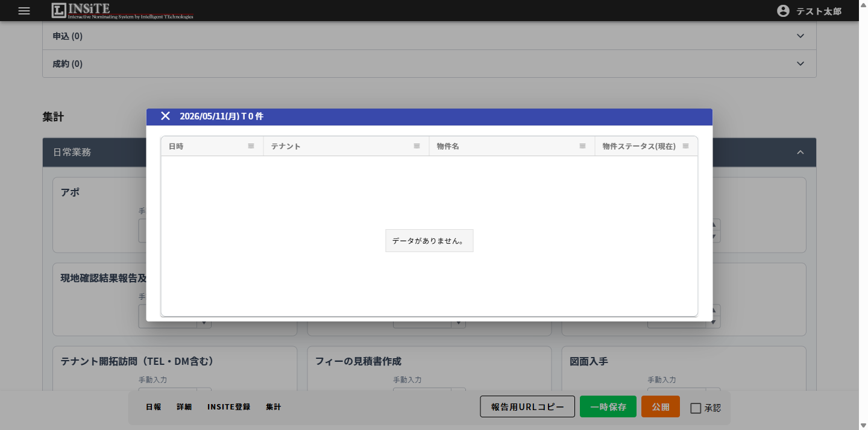Switch to the 集計 tab
Screen dimensions: 868x430
point(274,407)
